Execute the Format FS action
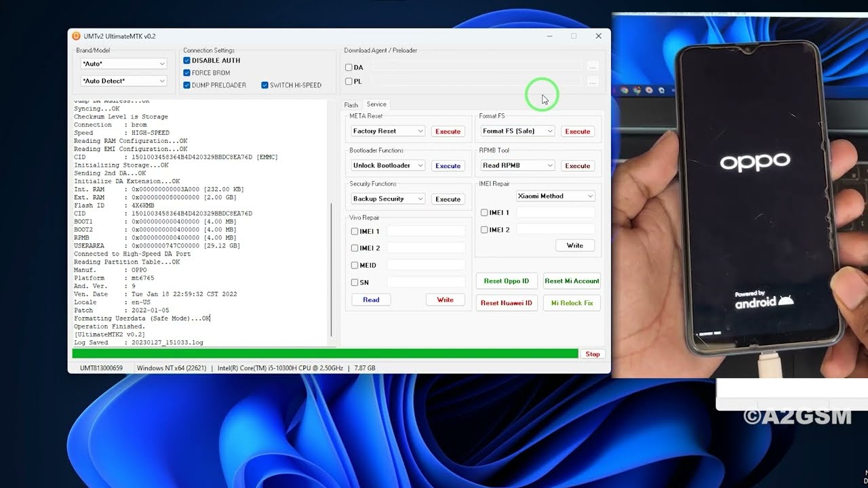The width and height of the screenshot is (868, 488). [578, 131]
